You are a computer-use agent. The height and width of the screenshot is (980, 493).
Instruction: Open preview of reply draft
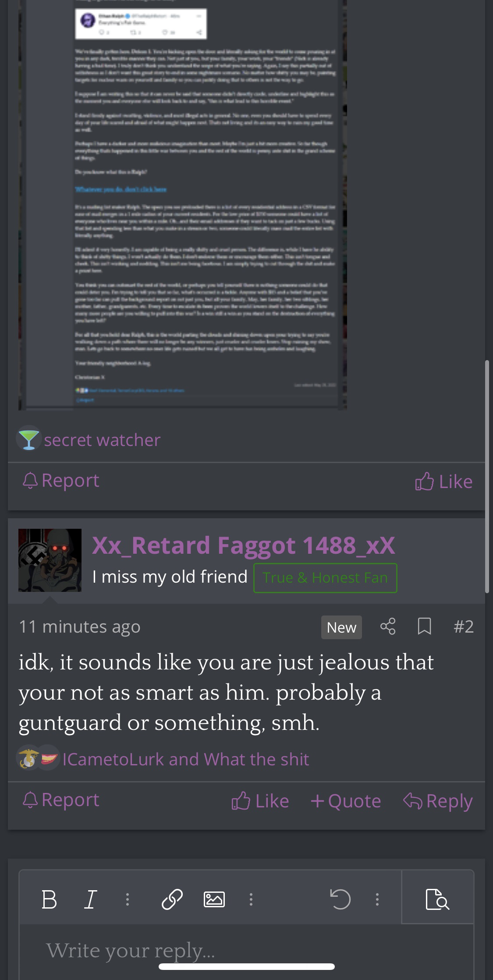click(x=437, y=900)
